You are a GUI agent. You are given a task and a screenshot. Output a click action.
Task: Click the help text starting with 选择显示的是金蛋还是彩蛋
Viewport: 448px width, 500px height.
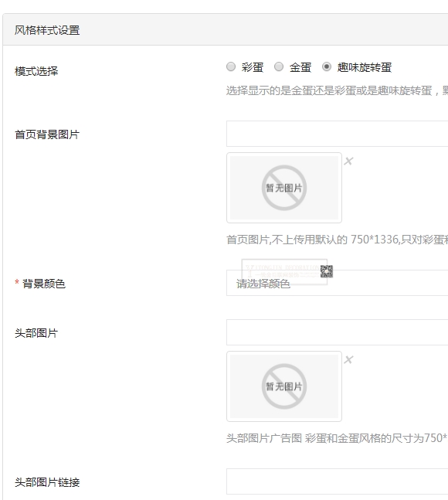pyautogui.click(x=337, y=90)
